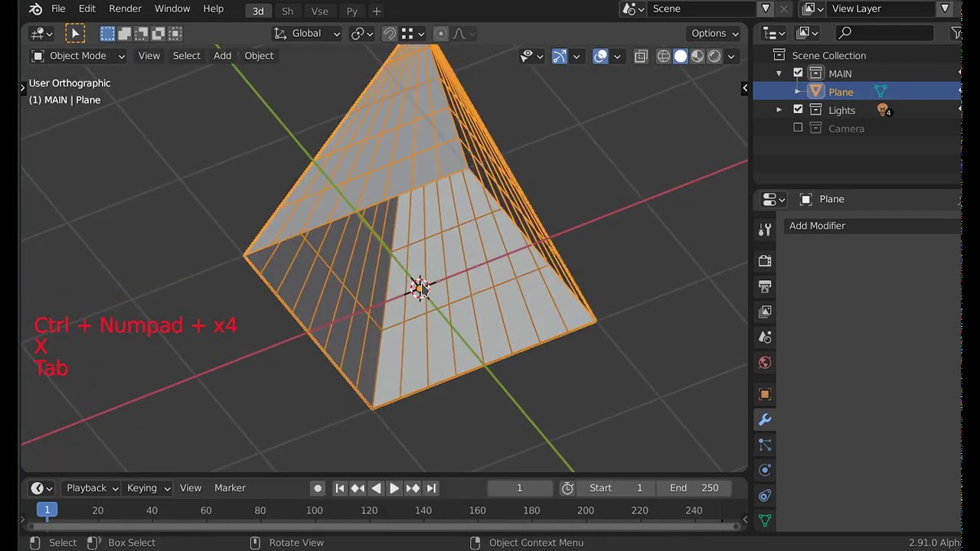Play animation in reverse
980x551 pixels.
(376, 488)
